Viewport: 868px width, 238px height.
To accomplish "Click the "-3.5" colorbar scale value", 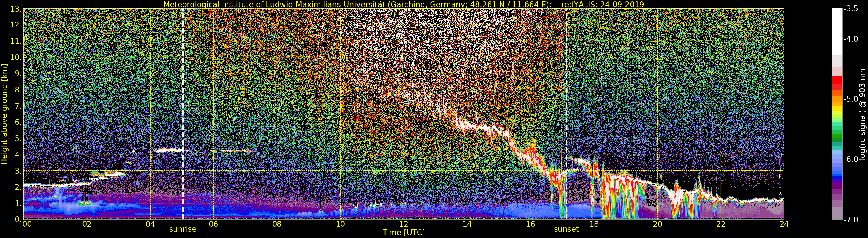I will pyautogui.click(x=851, y=9).
